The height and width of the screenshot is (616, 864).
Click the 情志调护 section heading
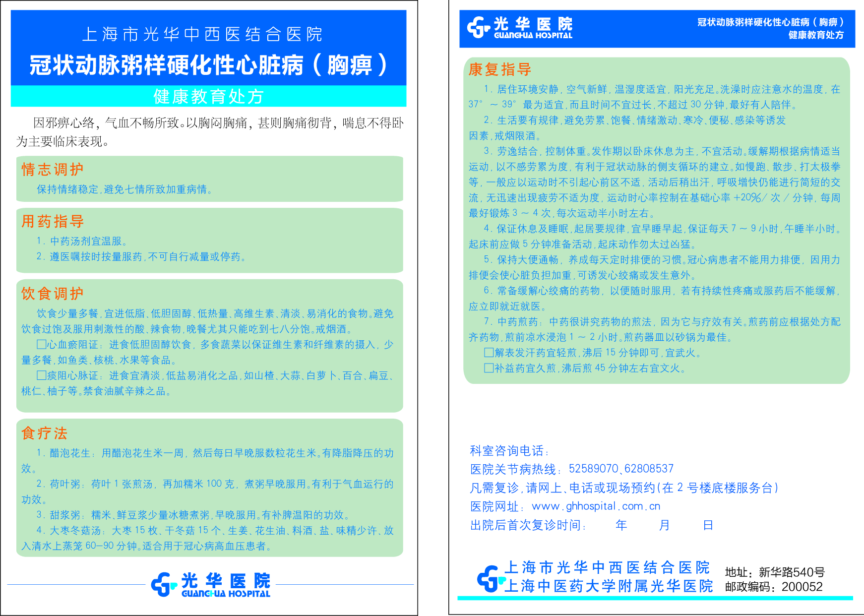click(53, 170)
